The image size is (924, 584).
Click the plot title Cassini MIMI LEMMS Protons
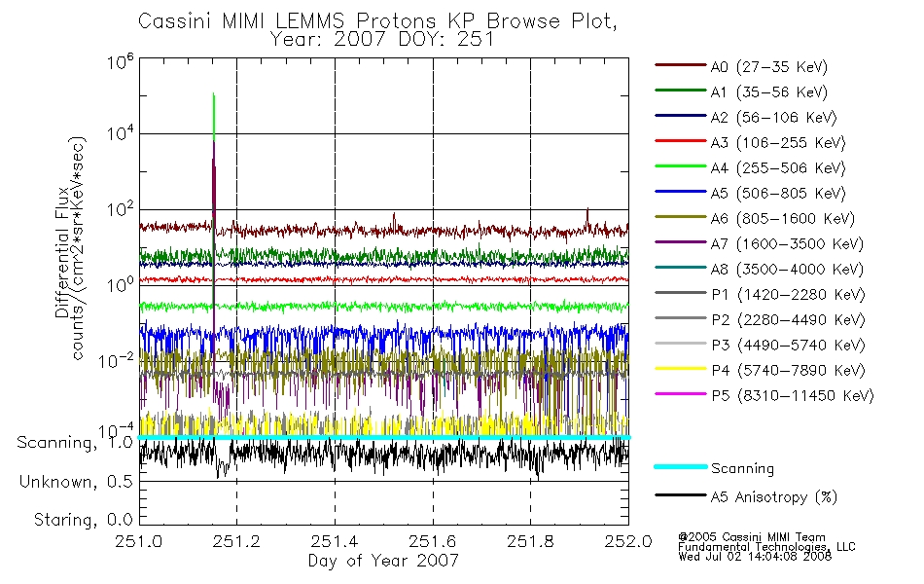(377, 21)
